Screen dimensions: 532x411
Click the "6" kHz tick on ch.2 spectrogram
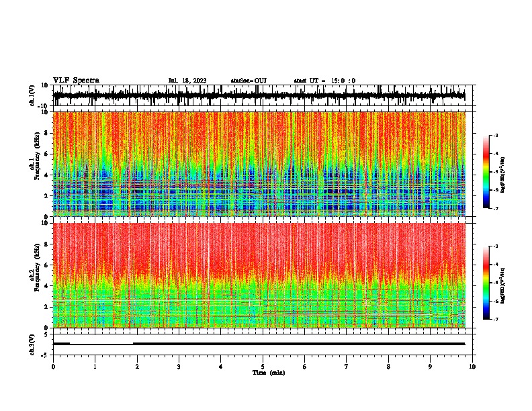[47, 265]
